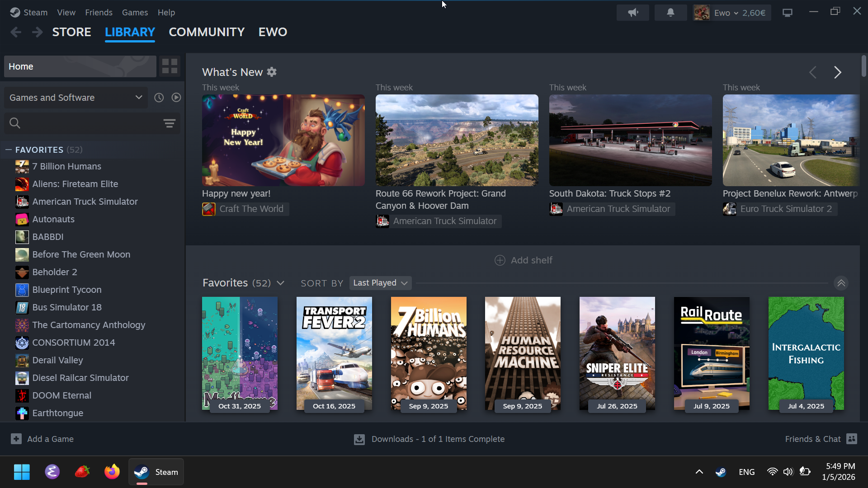Open the Last Played sort dropdown
868x488 pixels.
click(x=380, y=283)
